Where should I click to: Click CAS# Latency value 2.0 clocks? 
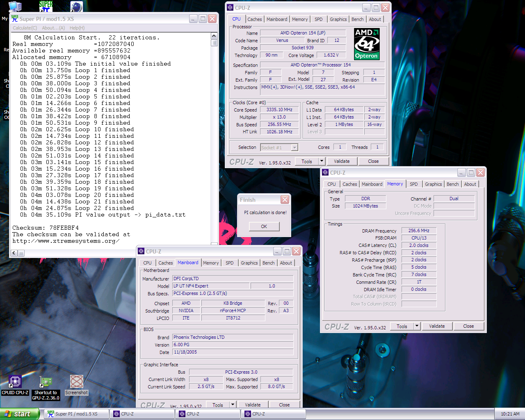pos(419,245)
